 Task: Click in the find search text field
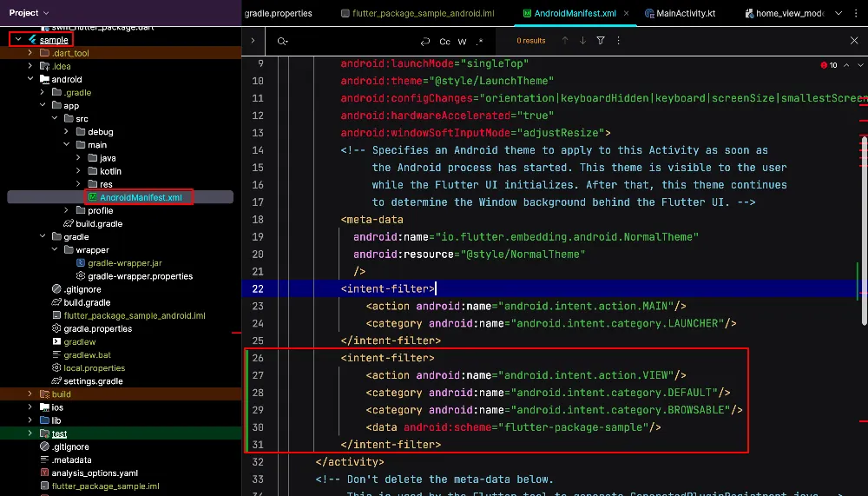point(347,41)
